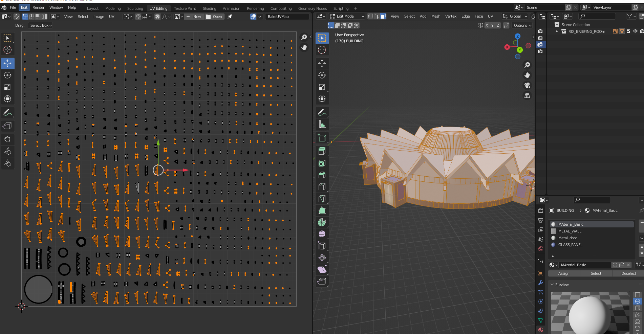Click the blue Z axis on navigation gizmo
Image resolution: width=644 pixels, height=334 pixels.
(517, 36)
